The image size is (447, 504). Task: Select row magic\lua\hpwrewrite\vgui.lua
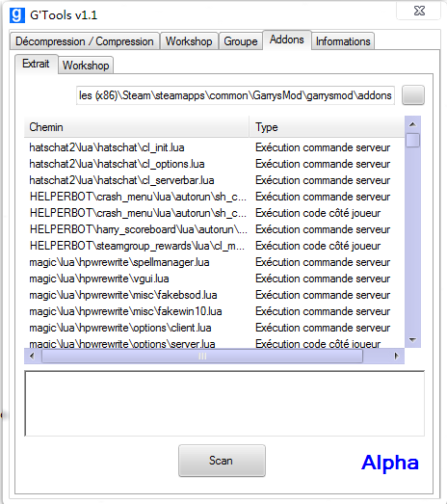pos(214,279)
